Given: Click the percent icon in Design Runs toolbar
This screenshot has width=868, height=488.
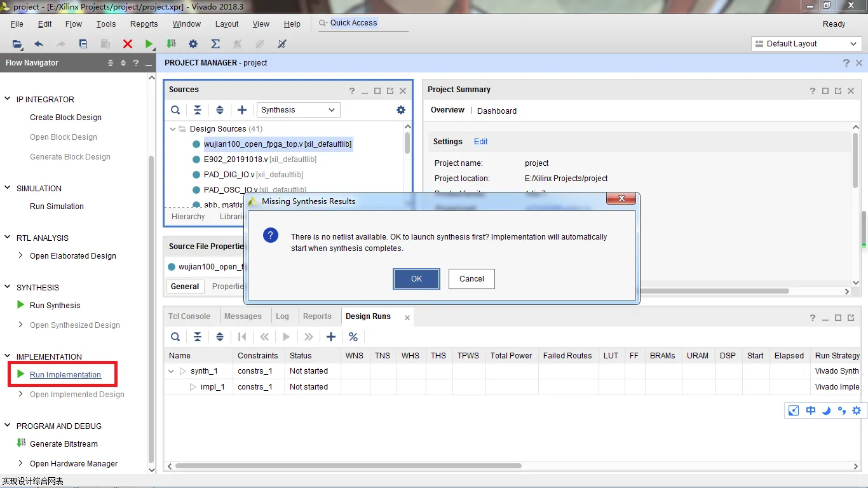Looking at the screenshot, I should coord(353,337).
